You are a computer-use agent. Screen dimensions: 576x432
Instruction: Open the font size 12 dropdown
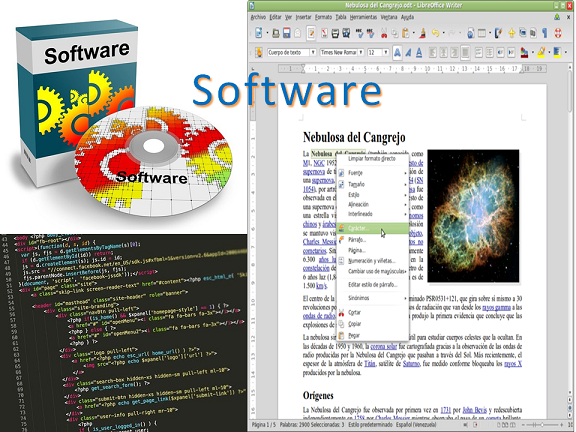click(x=386, y=53)
